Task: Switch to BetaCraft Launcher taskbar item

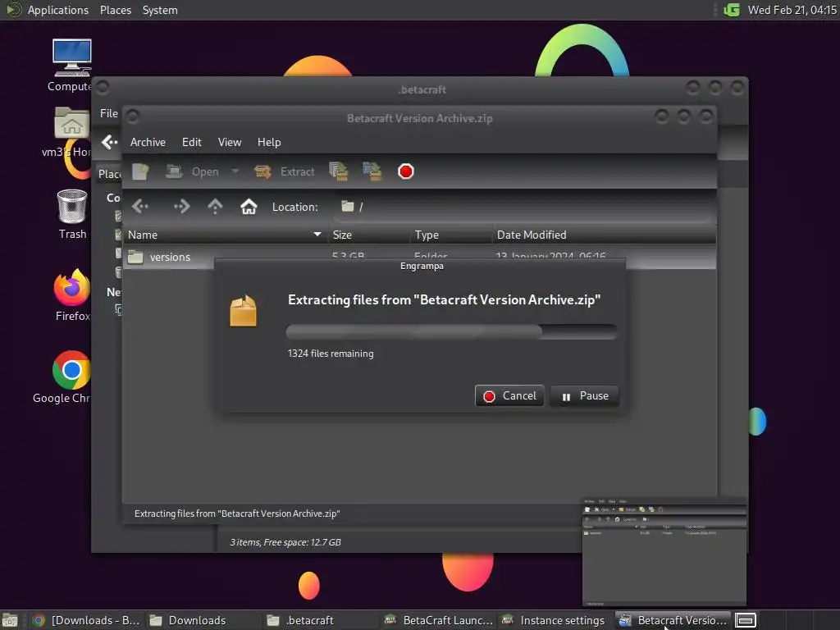Action: pyautogui.click(x=439, y=620)
